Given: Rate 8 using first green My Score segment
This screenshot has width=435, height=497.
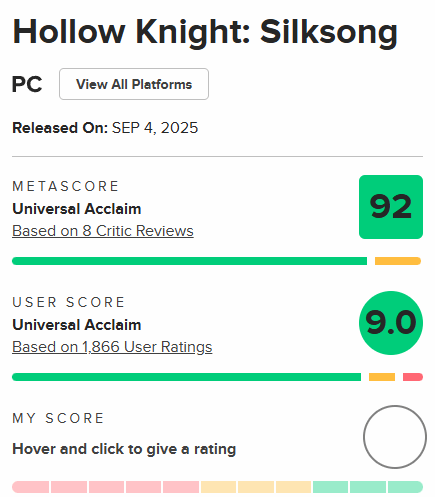Looking at the screenshot, I should pyautogui.click(x=330, y=487).
